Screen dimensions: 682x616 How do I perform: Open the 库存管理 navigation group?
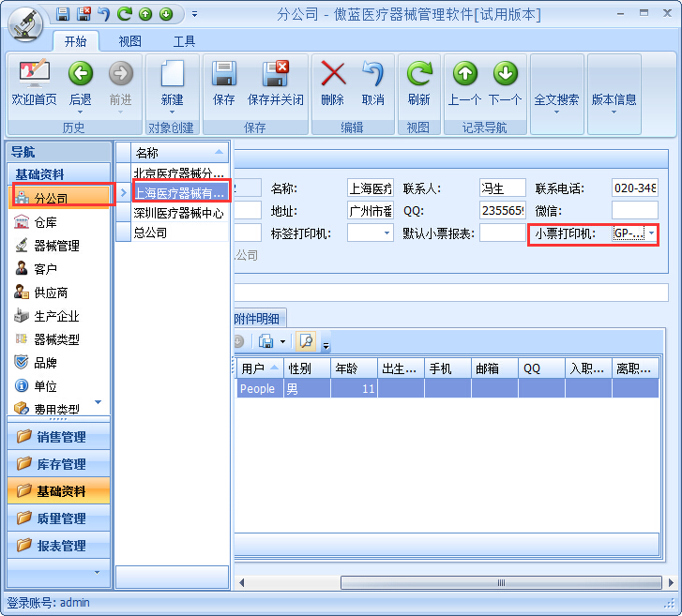59,463
